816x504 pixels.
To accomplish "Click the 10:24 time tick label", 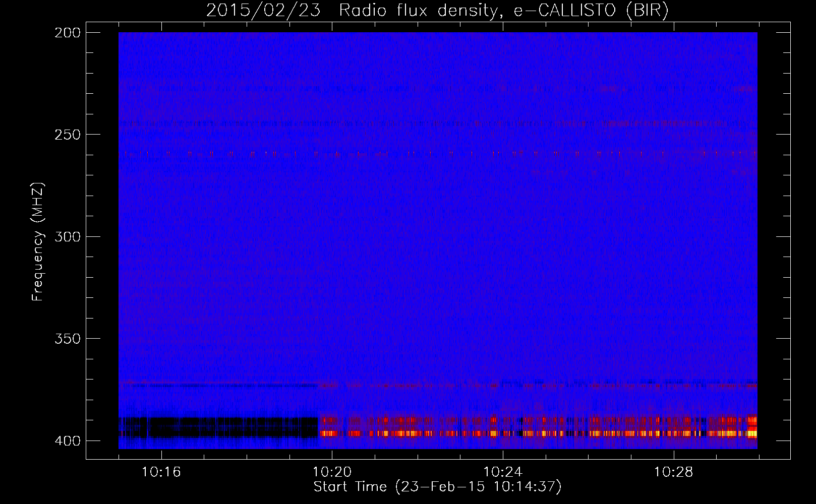I will pyautogui.click(x=503, y=472).
